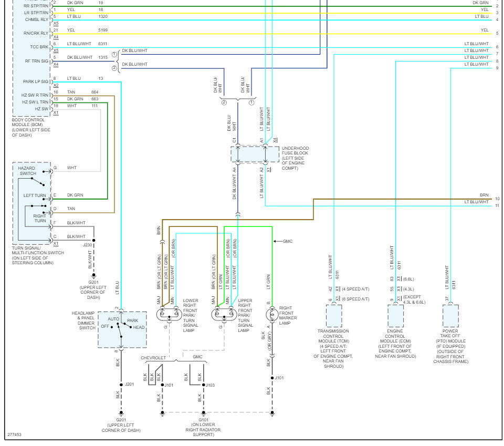Click the UPPER RIGHT FRONT PARK/TURN SIGNAL LAMP label

(x=245, y=315)
